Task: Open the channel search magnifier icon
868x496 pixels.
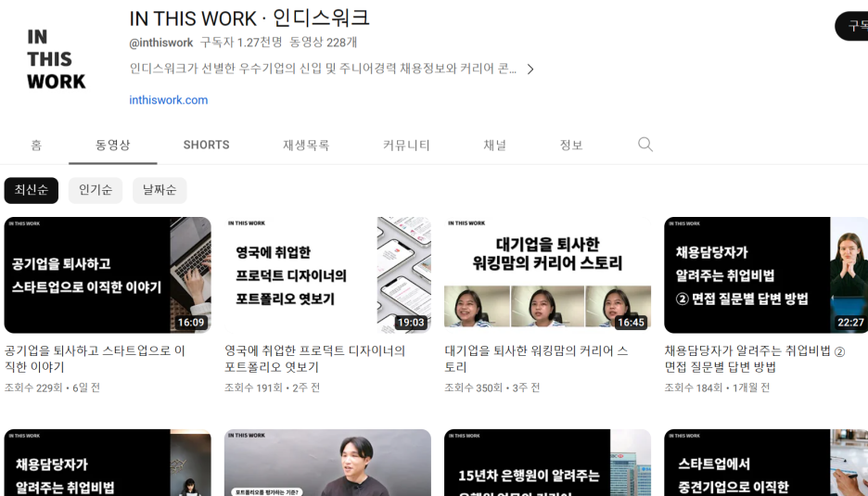Action: 645,145
